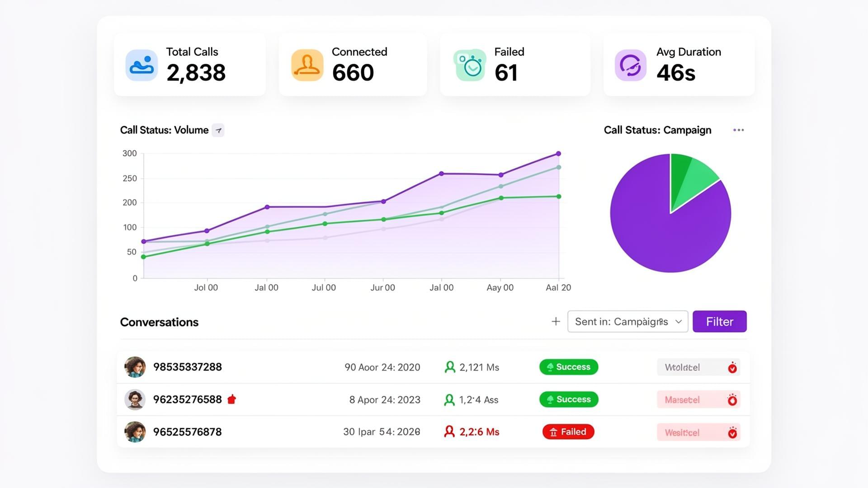Expand the chevron on the Campaigns selector
This screenshot has width=868, height=488.
[x=678, y=322]
